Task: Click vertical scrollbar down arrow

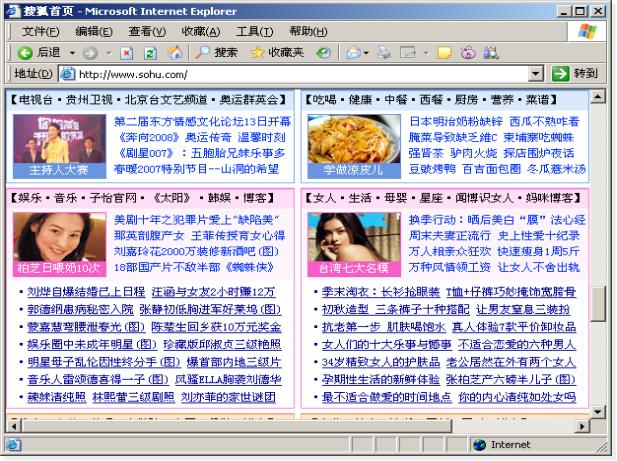Action: tap(598, 412)
